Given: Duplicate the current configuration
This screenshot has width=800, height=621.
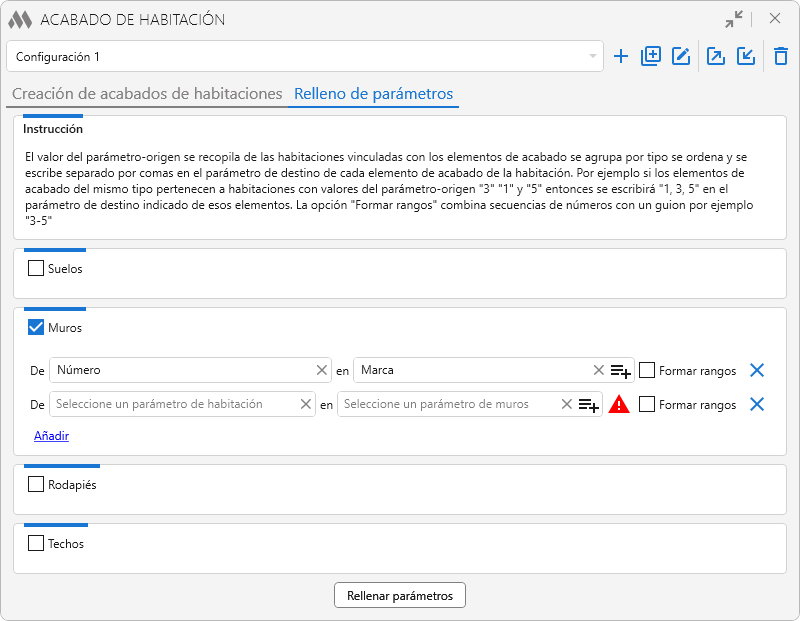Looking at the screenshot, I should pos(651,57).
